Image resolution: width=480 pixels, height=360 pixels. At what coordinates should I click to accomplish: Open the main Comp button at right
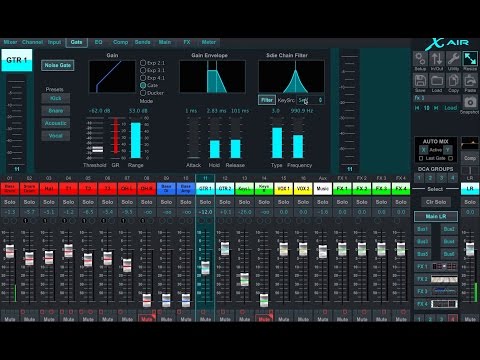click(470, 158)
